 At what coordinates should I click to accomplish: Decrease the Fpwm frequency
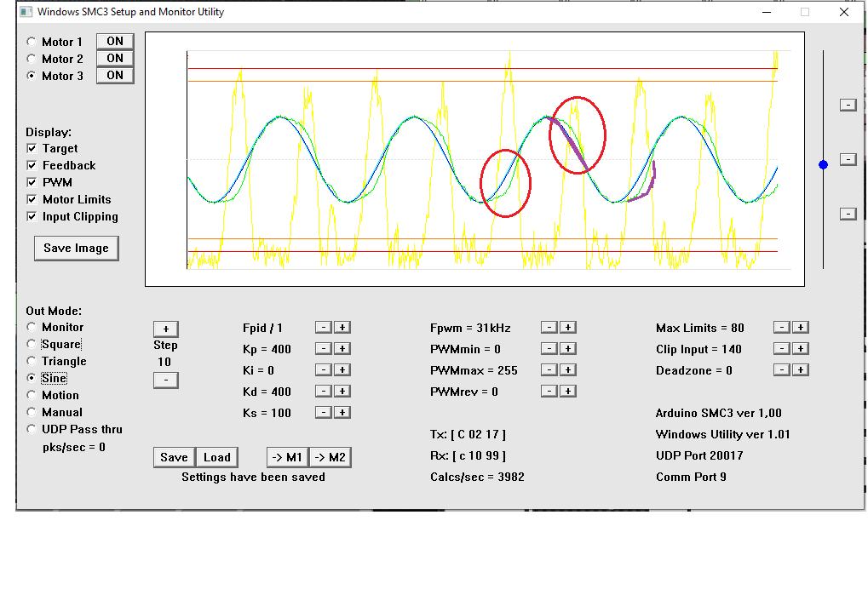549,327
